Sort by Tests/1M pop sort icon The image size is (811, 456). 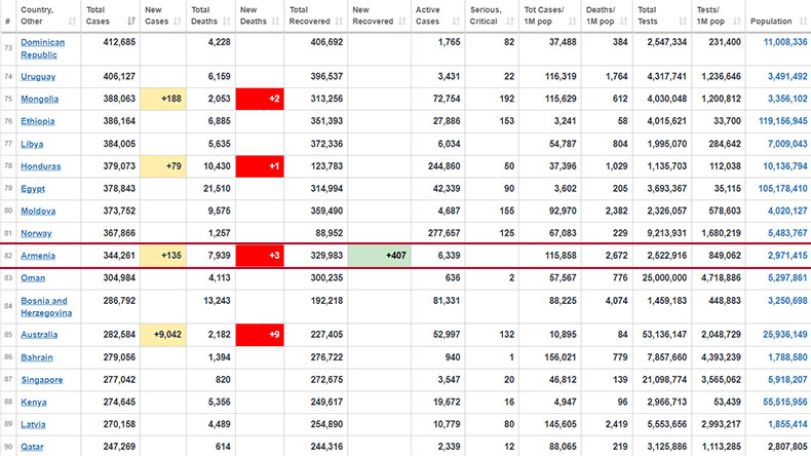pyautogui.click(x=737, y=21)
